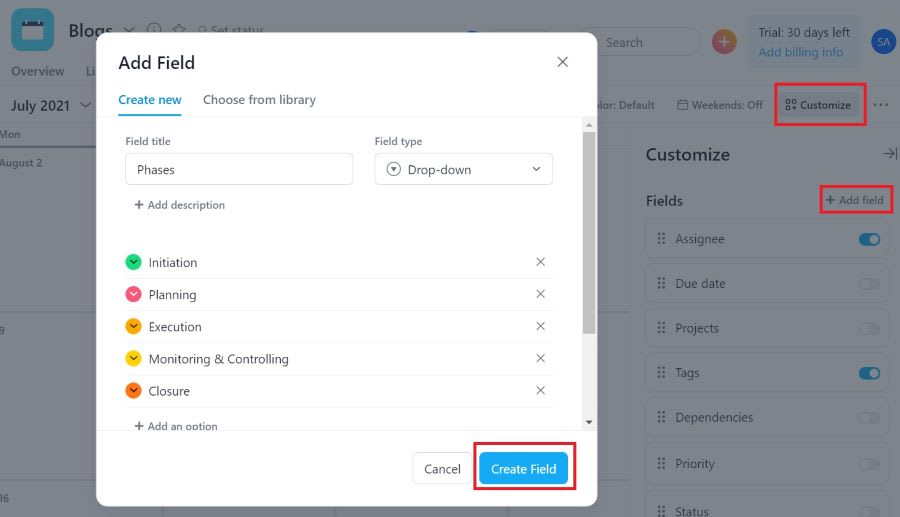Click the Field title input with Phases

tap(239, 169)
